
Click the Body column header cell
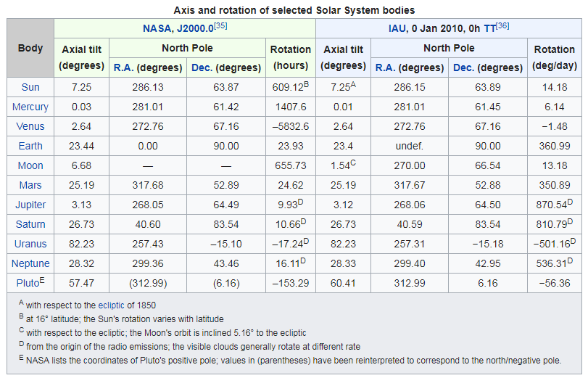(30, 48)
